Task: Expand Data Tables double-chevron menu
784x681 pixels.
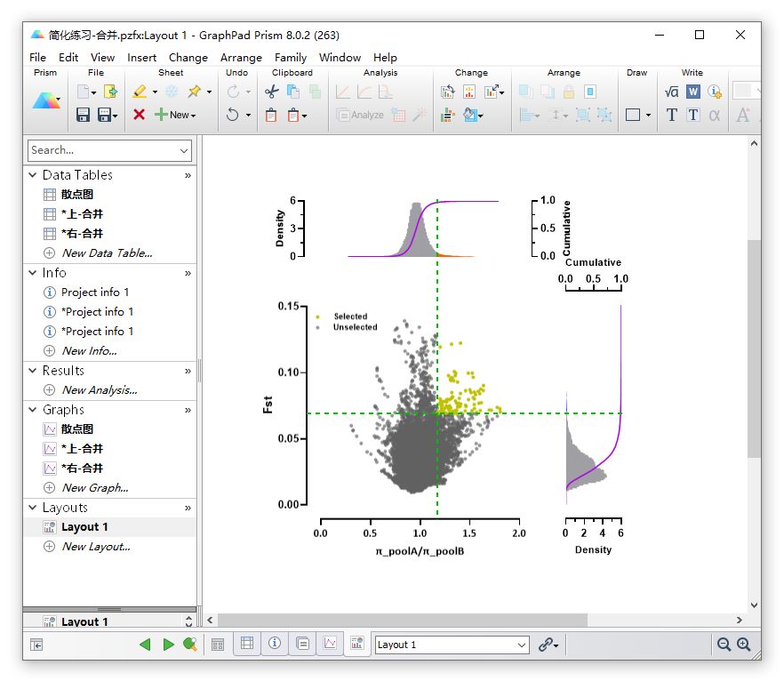Action: 188,175
